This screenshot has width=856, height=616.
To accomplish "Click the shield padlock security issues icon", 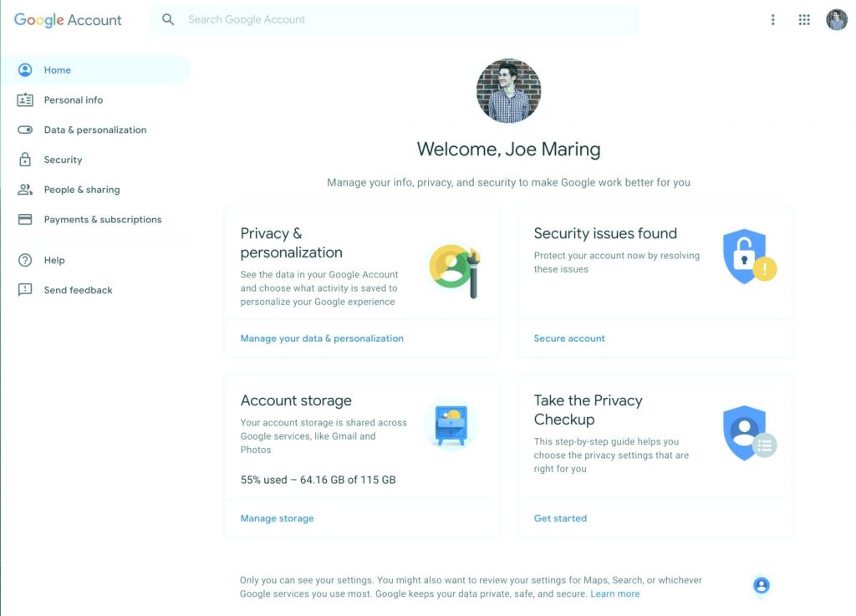I will (749, 256).
